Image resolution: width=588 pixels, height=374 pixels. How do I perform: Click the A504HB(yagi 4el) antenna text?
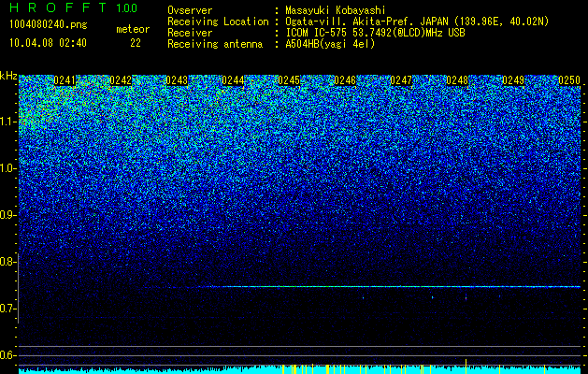(330, 44)
